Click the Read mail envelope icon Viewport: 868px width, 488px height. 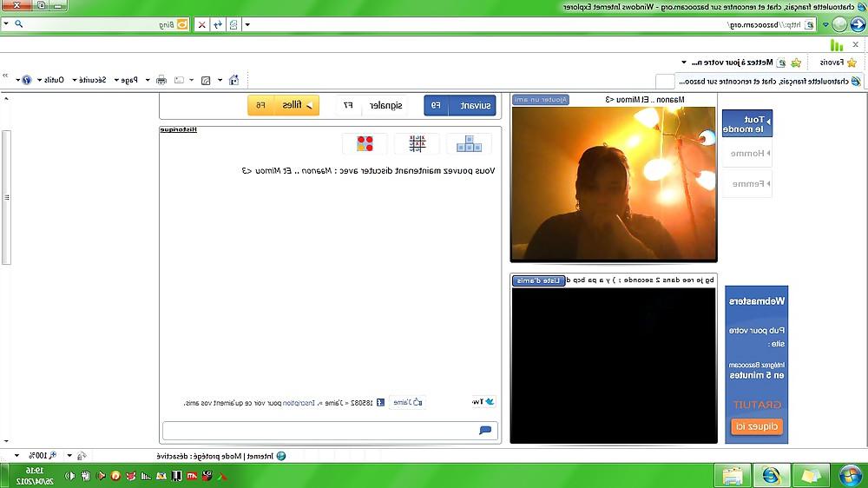click(x=179, y=80)
